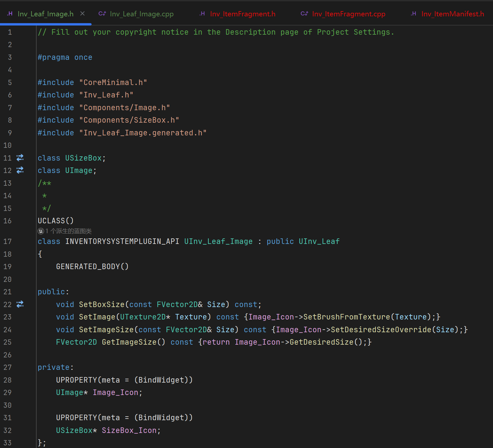Click the SetBoxSize function name
493x448 pixels.
point(102,304)
